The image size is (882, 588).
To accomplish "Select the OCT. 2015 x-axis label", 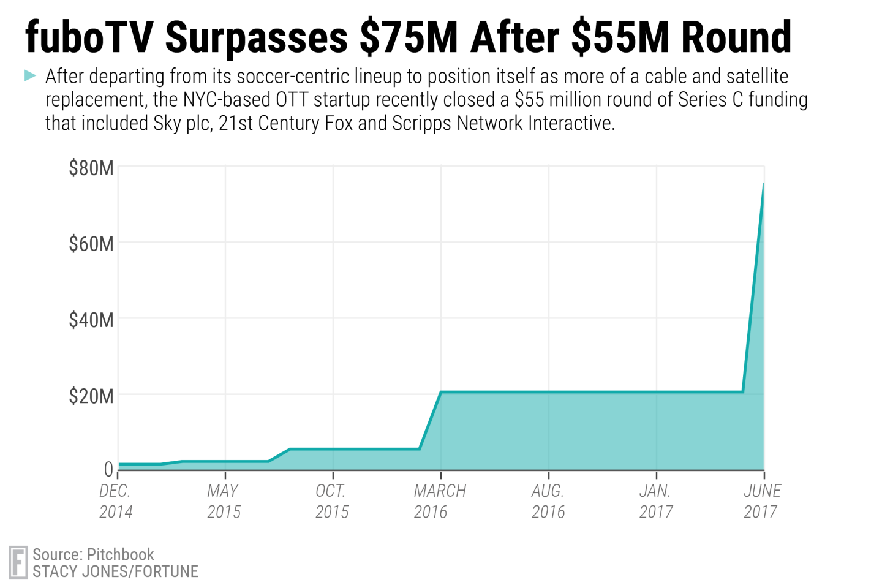I will pyautogui.click(x=331, y=501).
